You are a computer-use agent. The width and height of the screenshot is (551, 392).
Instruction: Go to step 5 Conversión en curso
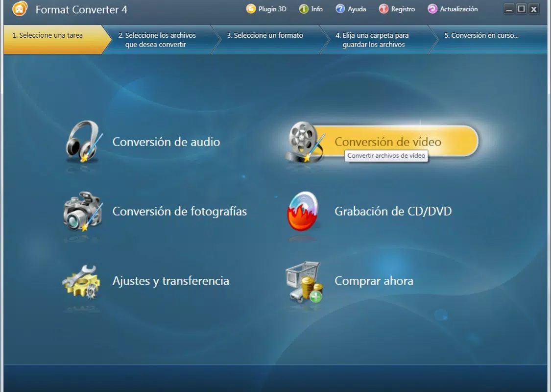[488, 39]
